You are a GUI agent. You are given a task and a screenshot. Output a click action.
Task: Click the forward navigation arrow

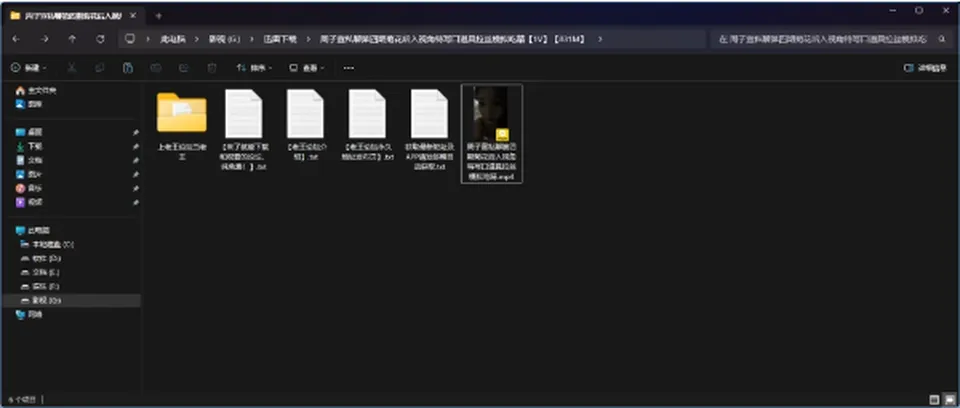coord(45,39)
